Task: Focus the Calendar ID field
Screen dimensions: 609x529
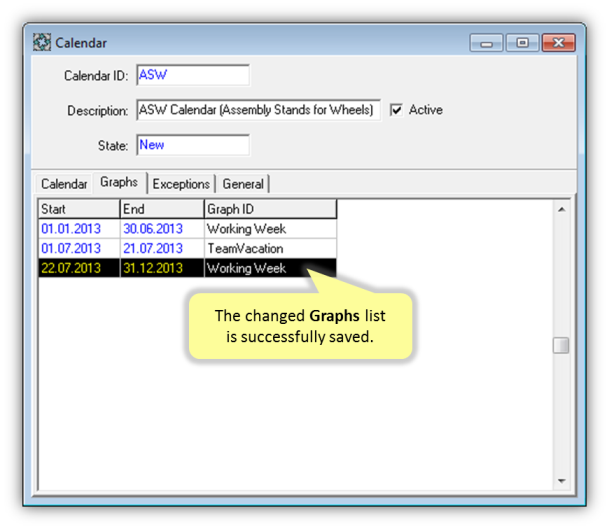Action: [x=193, y=75]
